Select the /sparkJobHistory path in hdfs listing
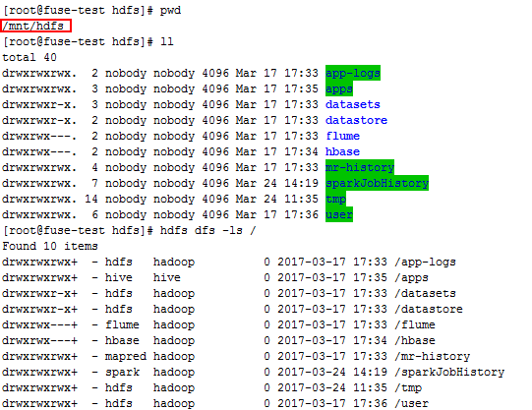This screenshot has height=410, width=532. click(449, 372)
